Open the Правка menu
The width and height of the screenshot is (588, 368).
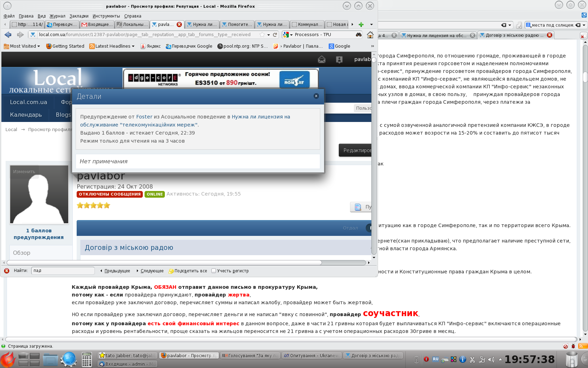[26, 16]
